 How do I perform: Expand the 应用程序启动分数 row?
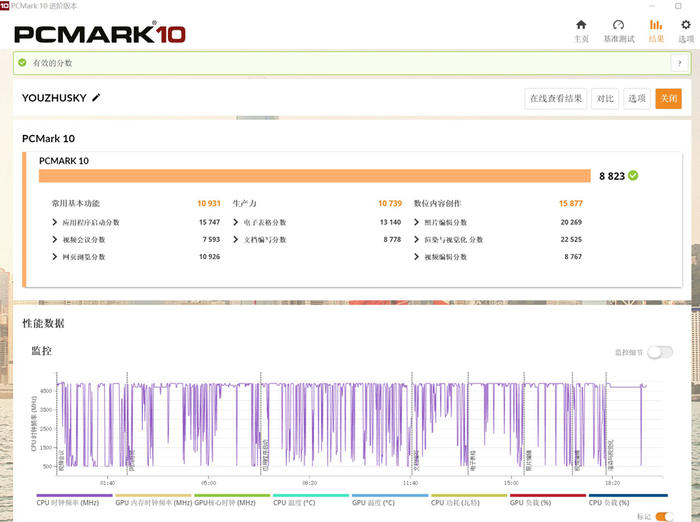click(x=55, y=222)
